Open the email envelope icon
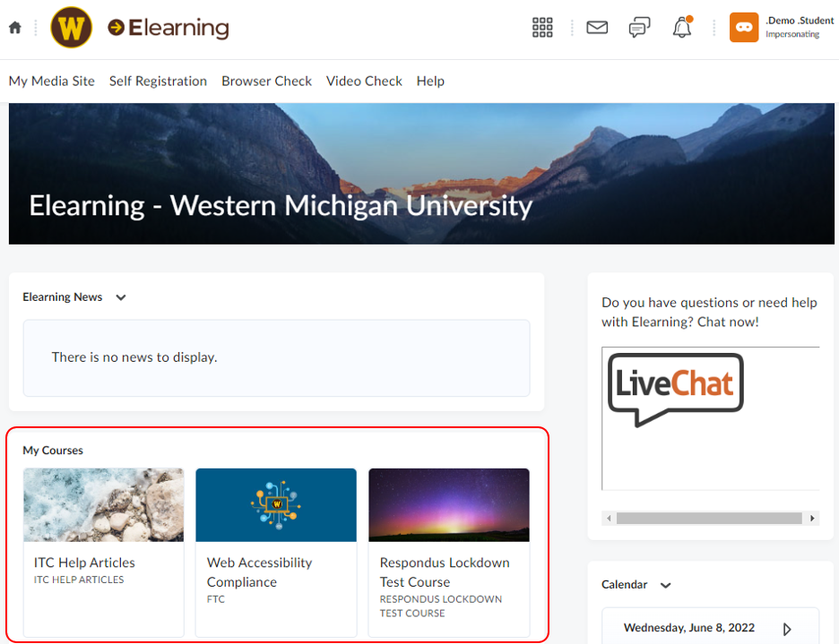The image size is (839, 644). (596, 27)
